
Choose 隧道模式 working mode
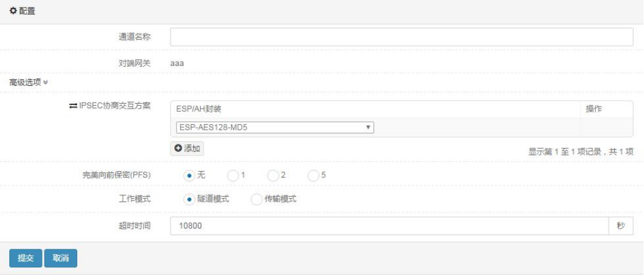(x=189, y=199)
